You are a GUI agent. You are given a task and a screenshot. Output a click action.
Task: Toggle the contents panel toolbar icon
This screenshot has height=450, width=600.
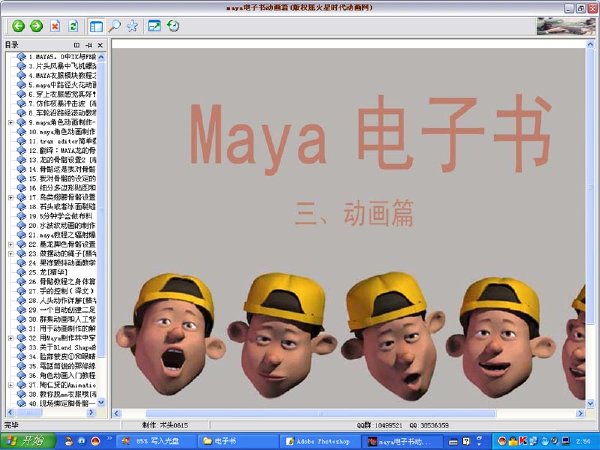(96, 26)
